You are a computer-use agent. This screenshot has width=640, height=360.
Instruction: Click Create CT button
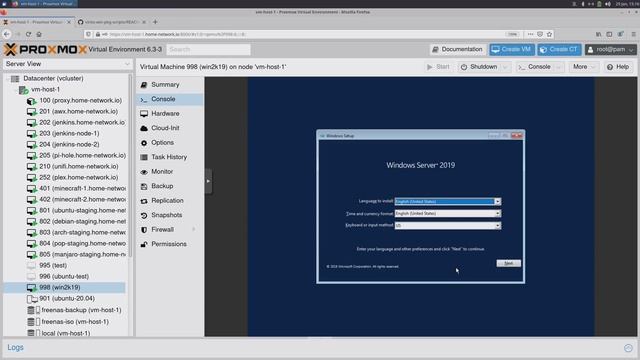point(559,49)
